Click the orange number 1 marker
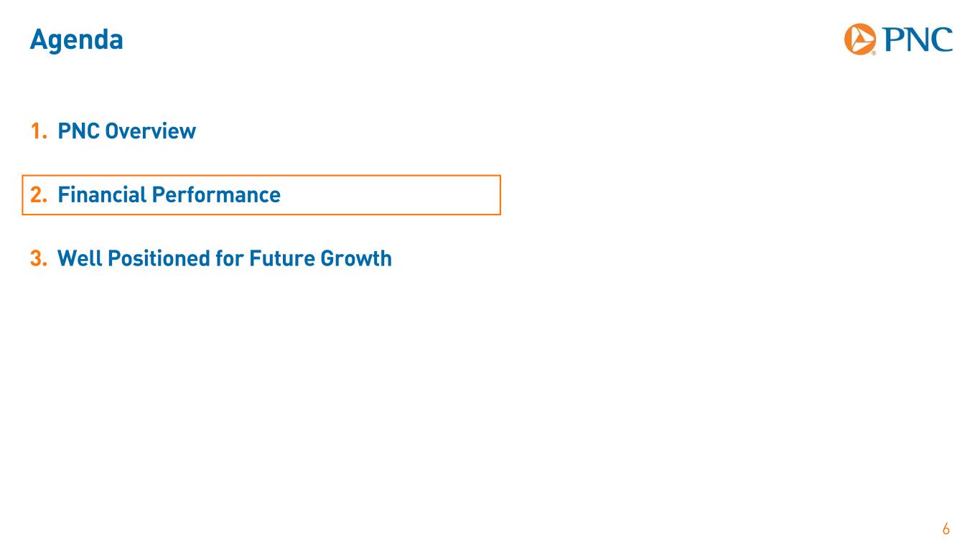This screenshot has height=551, width=980. coord(37,132)
